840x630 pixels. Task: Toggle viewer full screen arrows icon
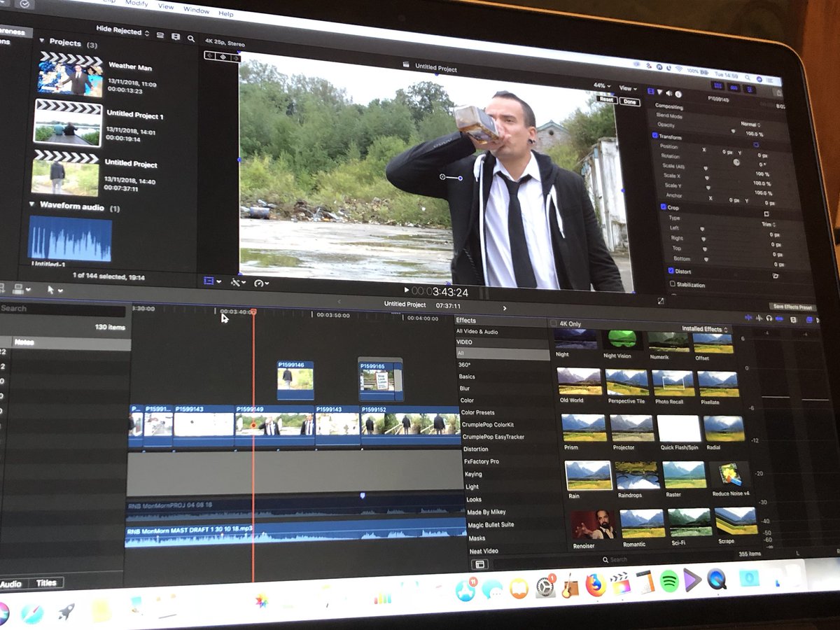click(661, 301)
